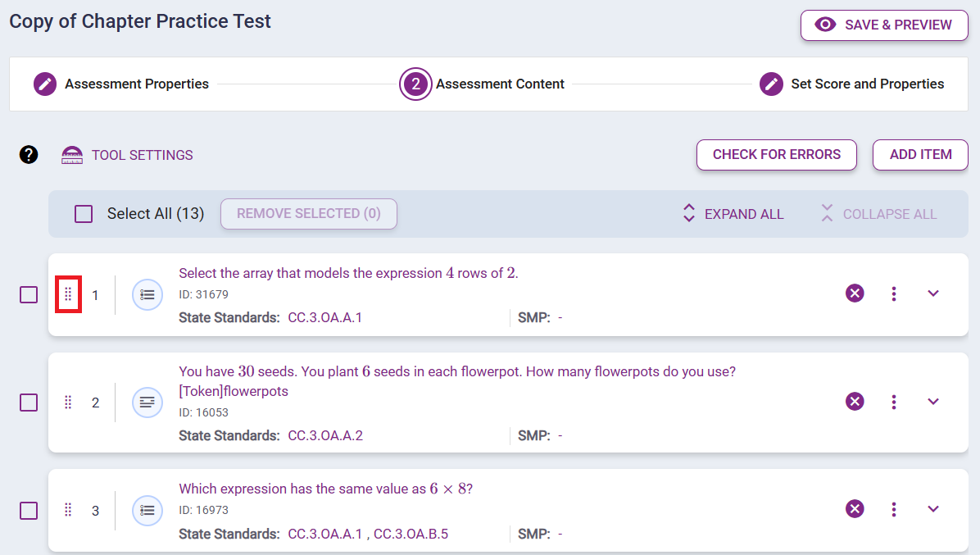Viewport: 980px width, 555px height.
Task: Expand item 1 details with chevron
Action: (932, 293)
